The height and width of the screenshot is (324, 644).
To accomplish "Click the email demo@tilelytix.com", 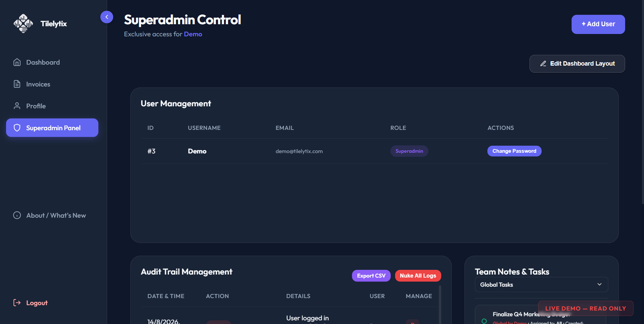I will (x=299, y=151).
